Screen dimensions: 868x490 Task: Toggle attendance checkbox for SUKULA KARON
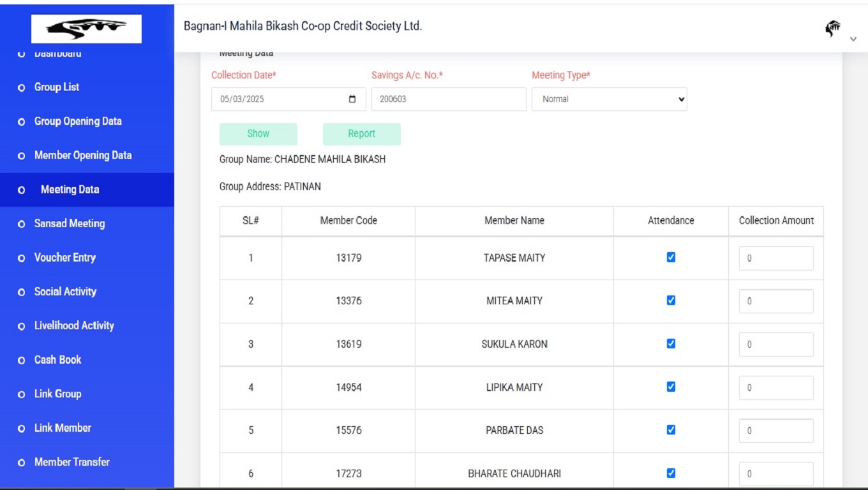(x=671, y=343)
